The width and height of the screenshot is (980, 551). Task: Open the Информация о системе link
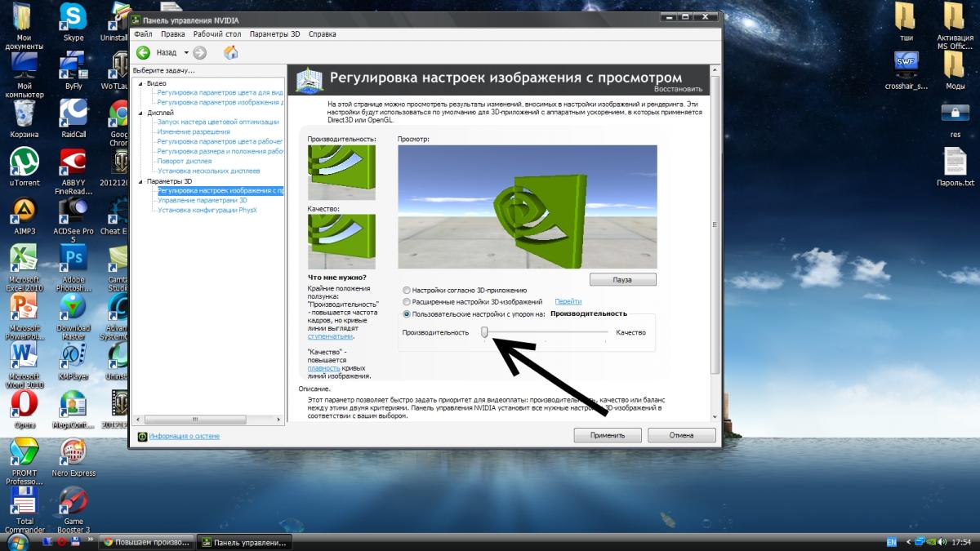click(184, 437)
